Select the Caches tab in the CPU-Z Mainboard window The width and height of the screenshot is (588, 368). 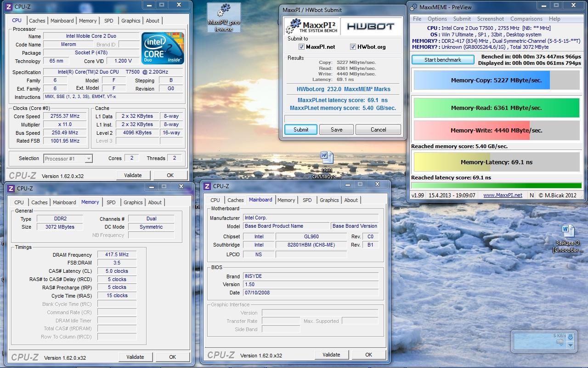[236, 200]
